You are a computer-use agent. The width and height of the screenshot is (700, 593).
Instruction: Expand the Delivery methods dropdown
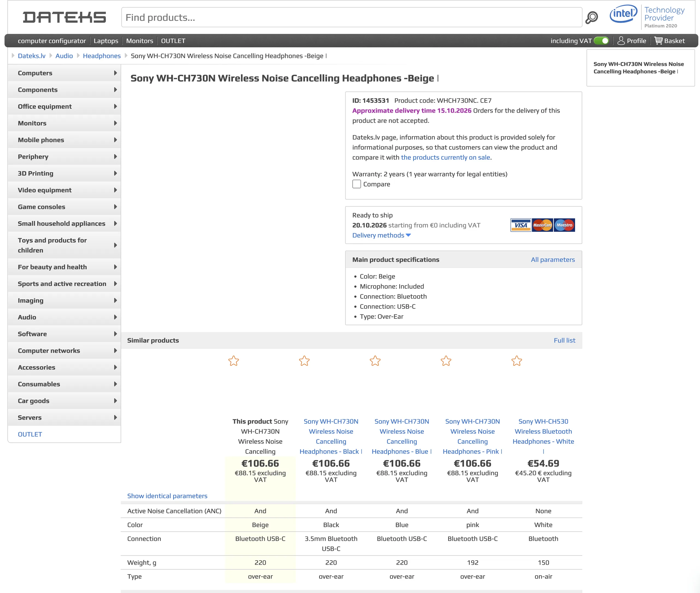click(x=381, y=235)
